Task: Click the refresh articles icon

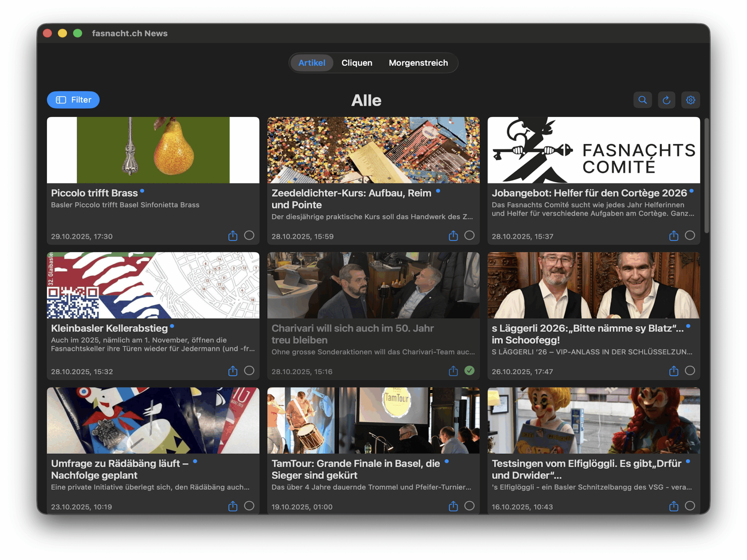Action: [666, 100]
